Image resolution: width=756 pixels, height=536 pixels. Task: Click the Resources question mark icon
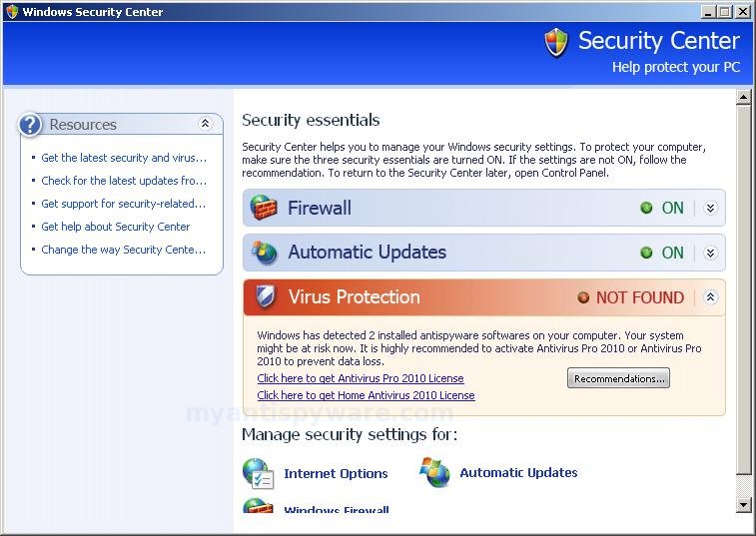[x=30, y=125]
